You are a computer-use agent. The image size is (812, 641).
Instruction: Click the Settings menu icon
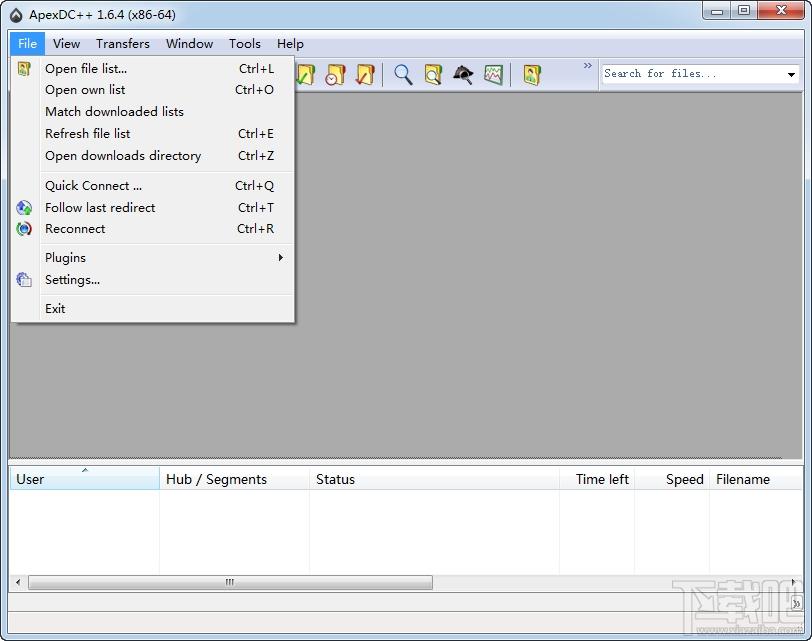(24, 280)
